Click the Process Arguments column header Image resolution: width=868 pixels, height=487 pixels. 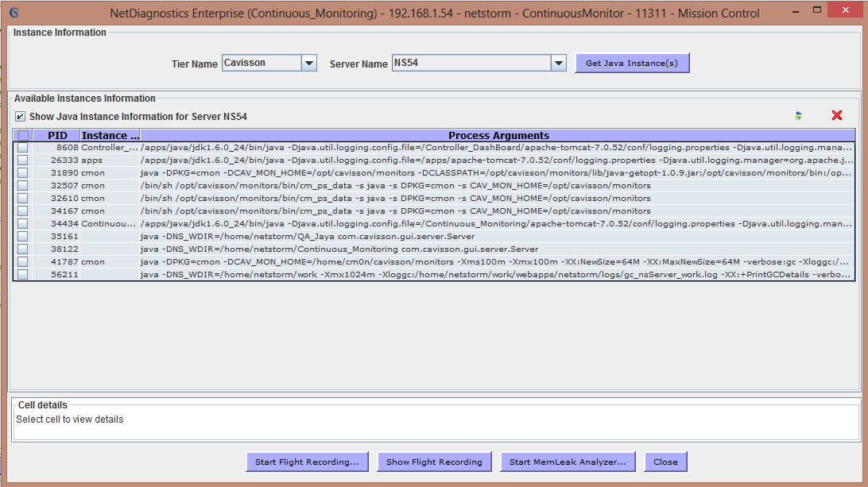[498, 136]
